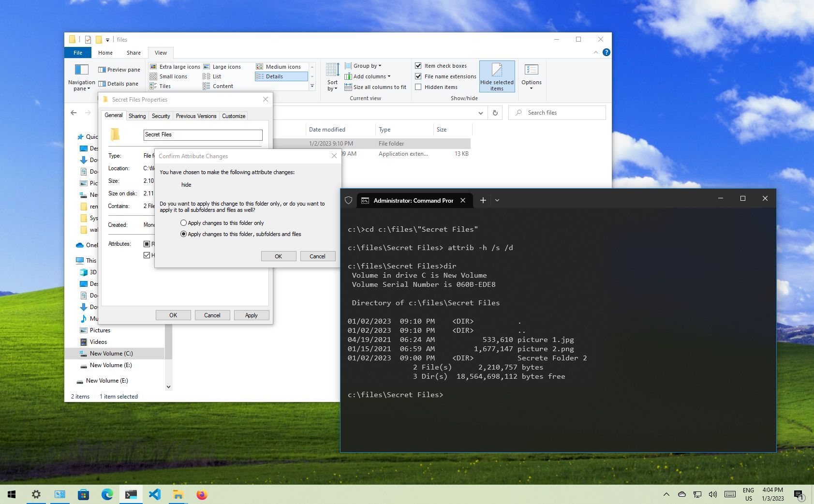Expand the layout styles gallery arrow
814x504 pixels.
pyautogui.click(x=312, y=86)
